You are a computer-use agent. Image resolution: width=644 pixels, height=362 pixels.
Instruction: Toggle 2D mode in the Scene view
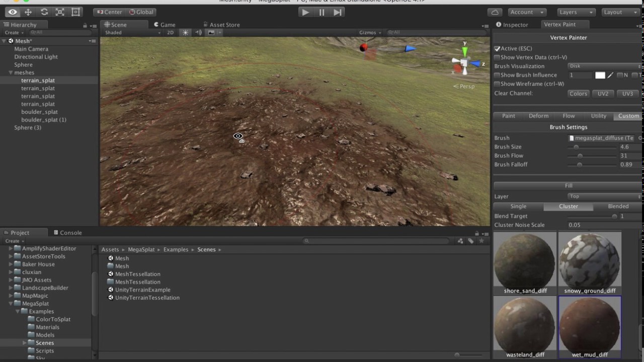[170, 32]
